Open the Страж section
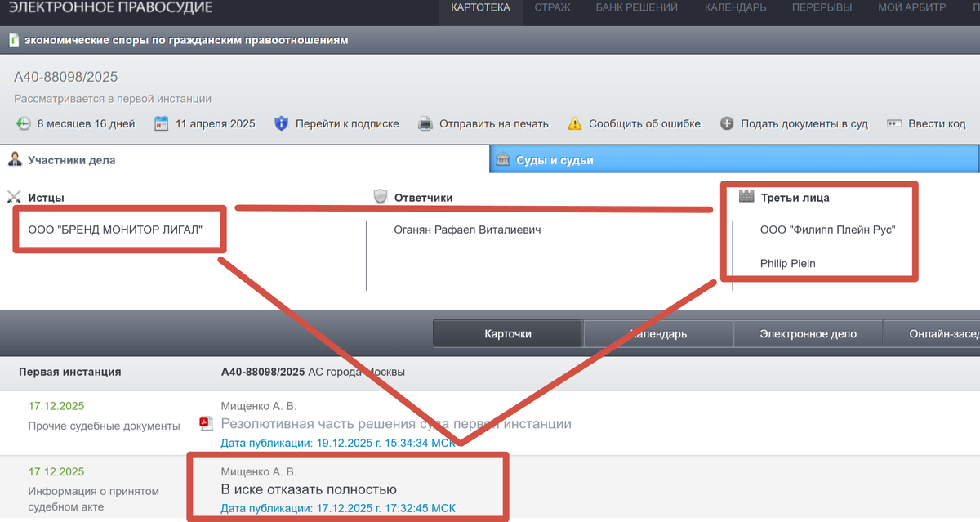Viewport: 980px width, 522px height. (x=553, y=8)
